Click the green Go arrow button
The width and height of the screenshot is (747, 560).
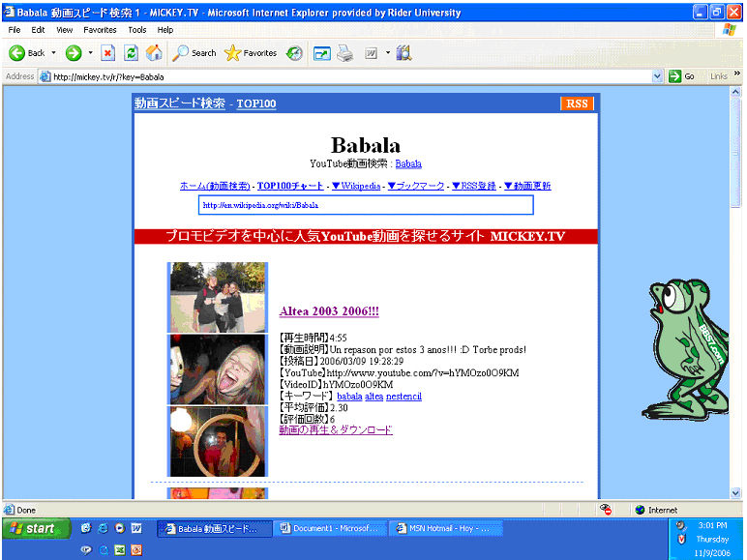(674, 76)
